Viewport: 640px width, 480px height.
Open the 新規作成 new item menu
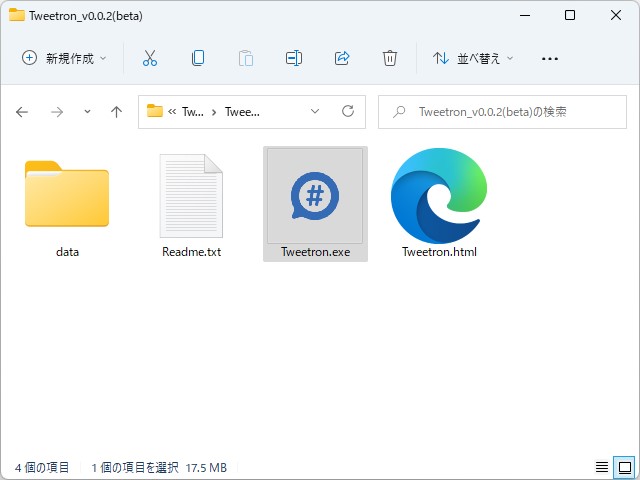pos(64,58)
